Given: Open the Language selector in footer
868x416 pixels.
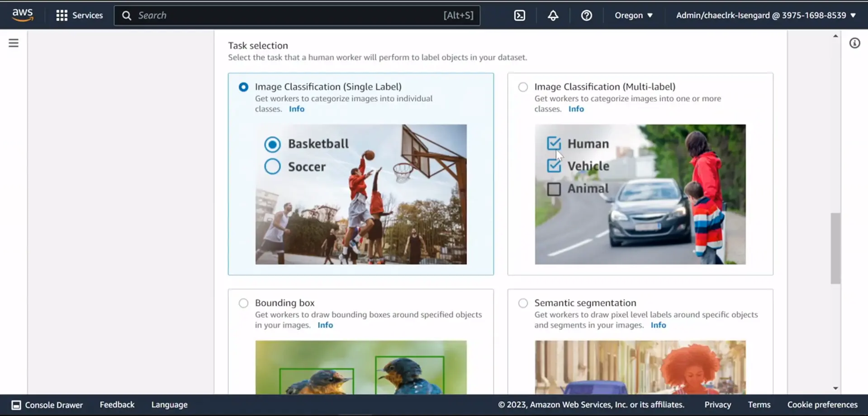Looking at the screenshot, I should click(169, 405).
